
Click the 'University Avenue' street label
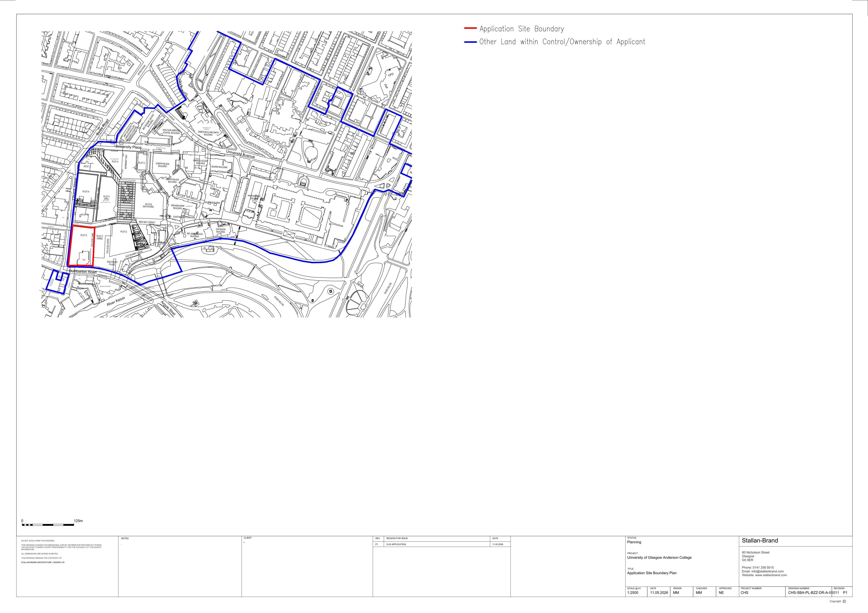click(x=241, y=154)
